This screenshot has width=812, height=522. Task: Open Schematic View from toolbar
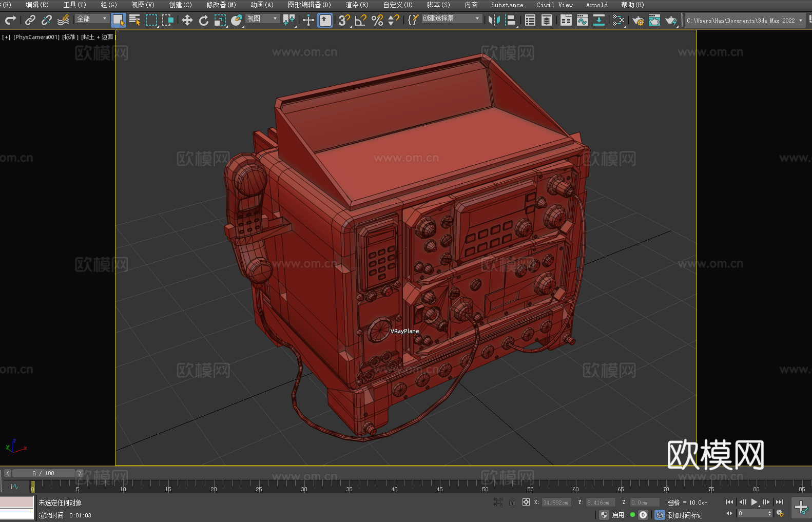618,20
